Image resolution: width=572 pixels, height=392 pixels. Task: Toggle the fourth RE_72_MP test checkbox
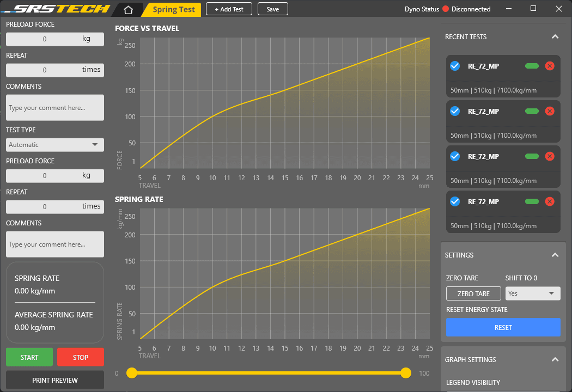pyautogui.click(x=455, y=201)
